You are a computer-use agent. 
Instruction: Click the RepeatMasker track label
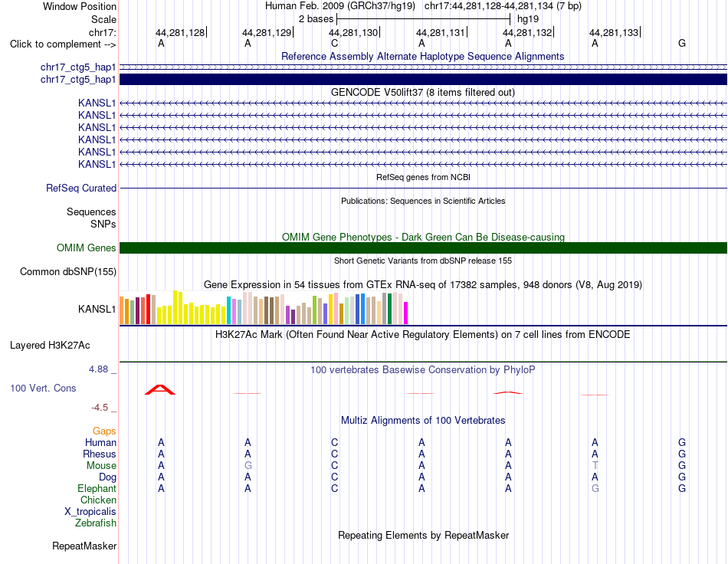point(84,546)
